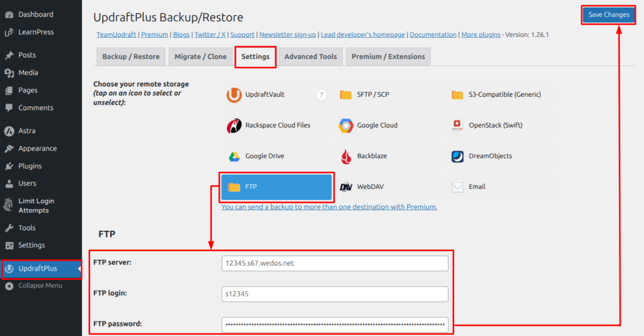The width and height of the screenshot is (644, 336).
Task: Click the Collapse Menu arrow icon
Action: tap(9, 286)
